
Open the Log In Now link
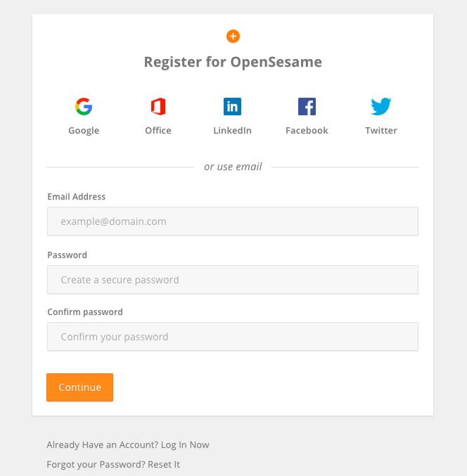[x=185, y=445]
